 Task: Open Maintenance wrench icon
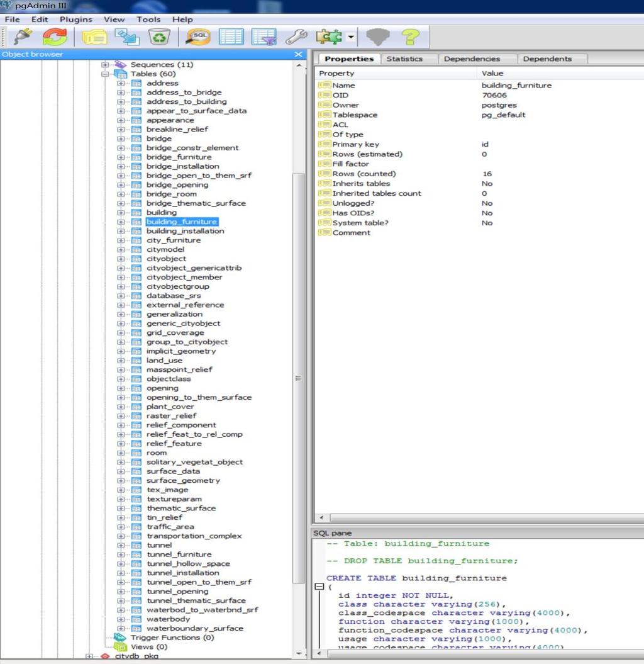[x=297, y=37]
